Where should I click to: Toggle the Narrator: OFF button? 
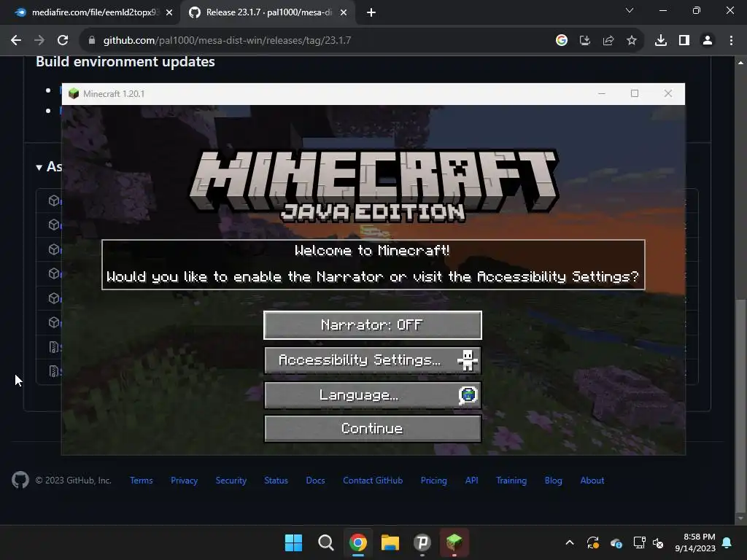[373, 325]
